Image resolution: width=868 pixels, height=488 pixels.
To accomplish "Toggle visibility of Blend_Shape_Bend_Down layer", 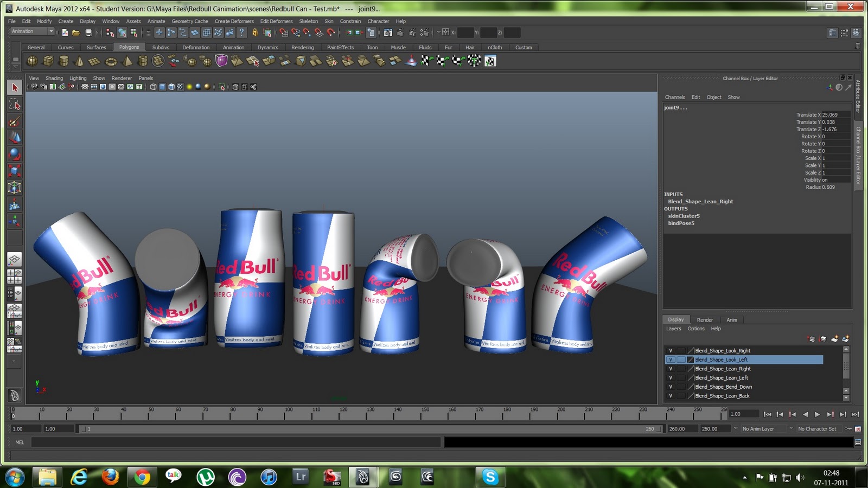I will [671, 387].
